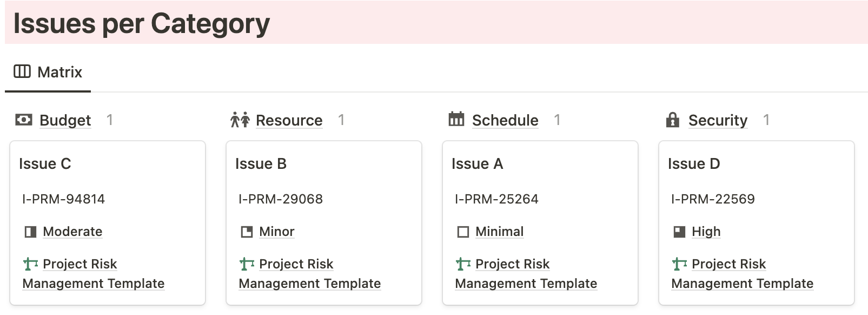Click the flag icon on Issue D's card
868x315 pixels.
(x=679, y=264)
